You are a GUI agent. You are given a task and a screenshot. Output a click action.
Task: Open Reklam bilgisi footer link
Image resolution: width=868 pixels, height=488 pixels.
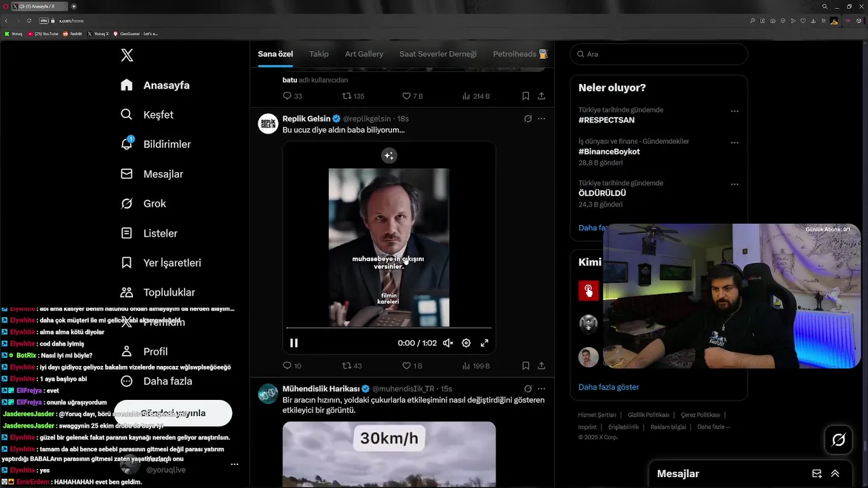[x=668, y=427]
